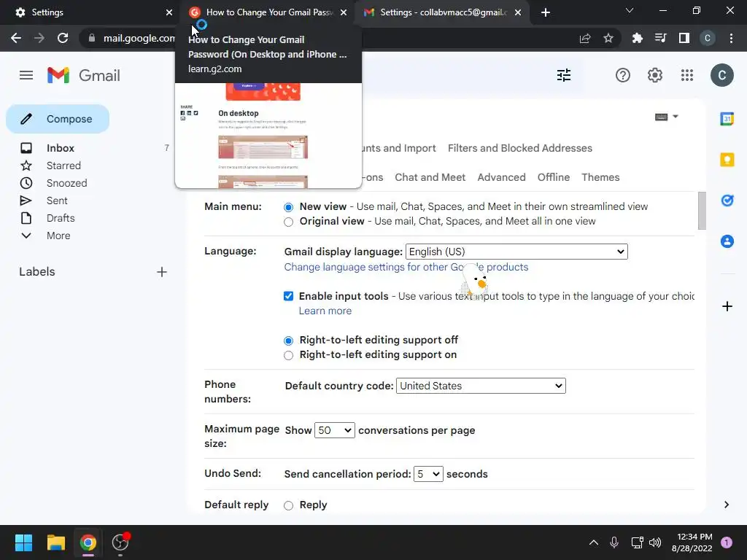Get add-ons plus icon in side panel
This screenshot has width=747, height=560.
pos(727,306)
